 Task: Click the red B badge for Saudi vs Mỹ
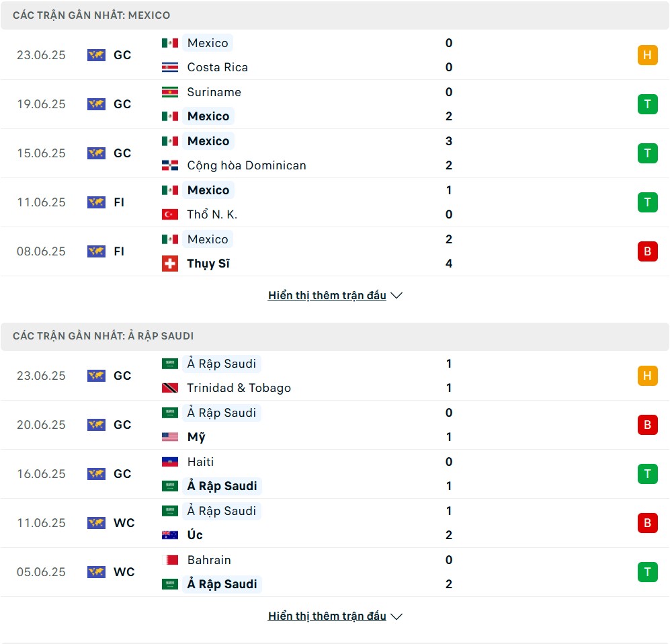click(647, 425)
